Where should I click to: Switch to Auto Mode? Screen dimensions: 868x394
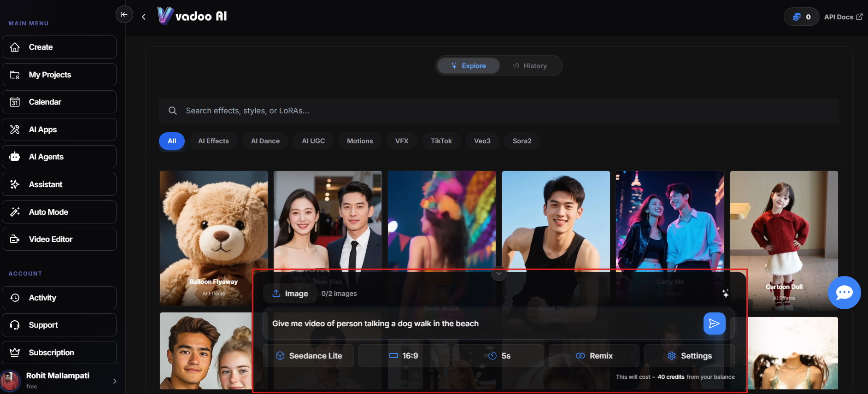coord(59,212)
